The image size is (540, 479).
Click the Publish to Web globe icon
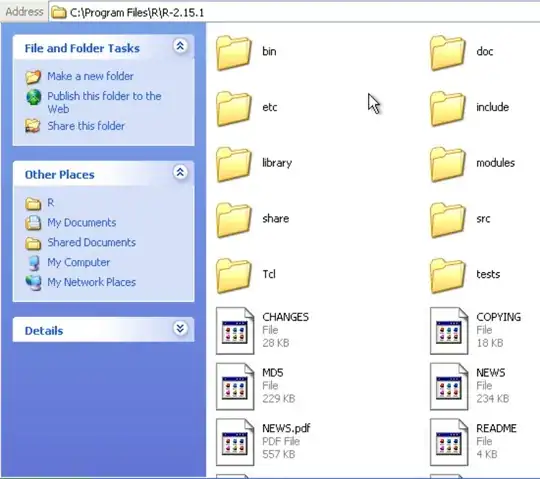coord(34,97)
